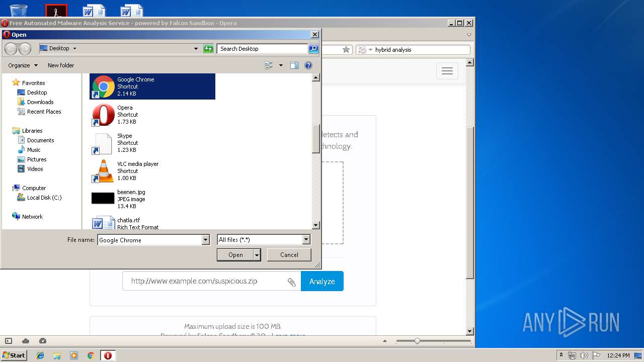
Task: Open the dialog Help icon
Action: tap(308, 65)
